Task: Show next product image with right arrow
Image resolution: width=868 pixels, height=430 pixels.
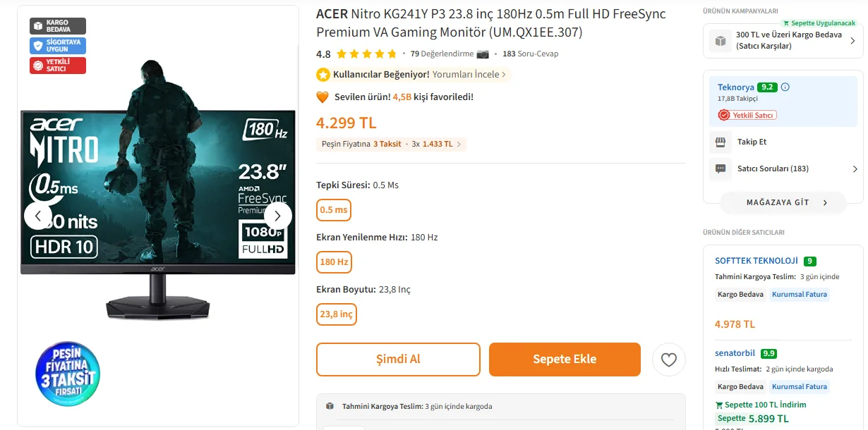Action: pos(277,216)
